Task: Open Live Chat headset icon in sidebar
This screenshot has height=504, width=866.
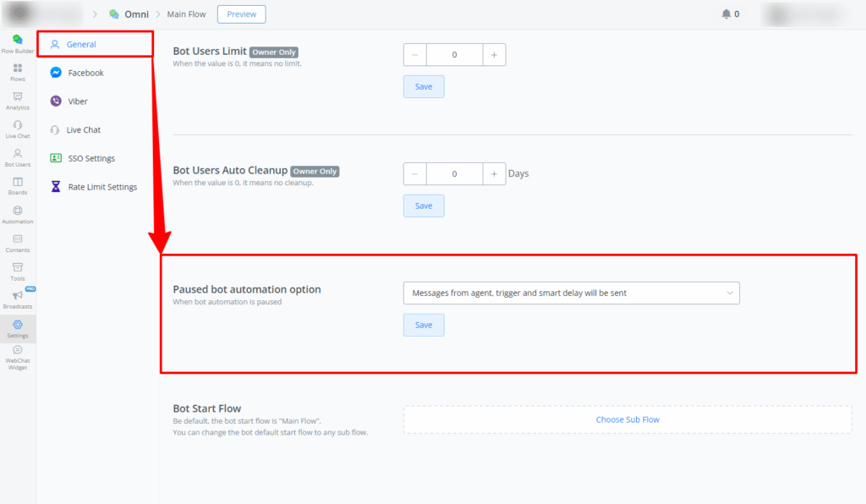Action: pos(18,129)
